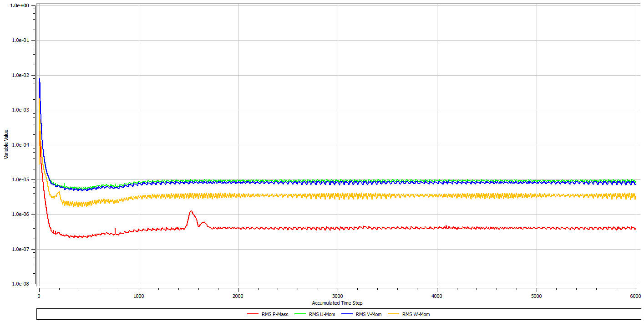This screenshot has width=644, height=322.
Task: Click the 3000 x-axis tick label
Action: 337,296
